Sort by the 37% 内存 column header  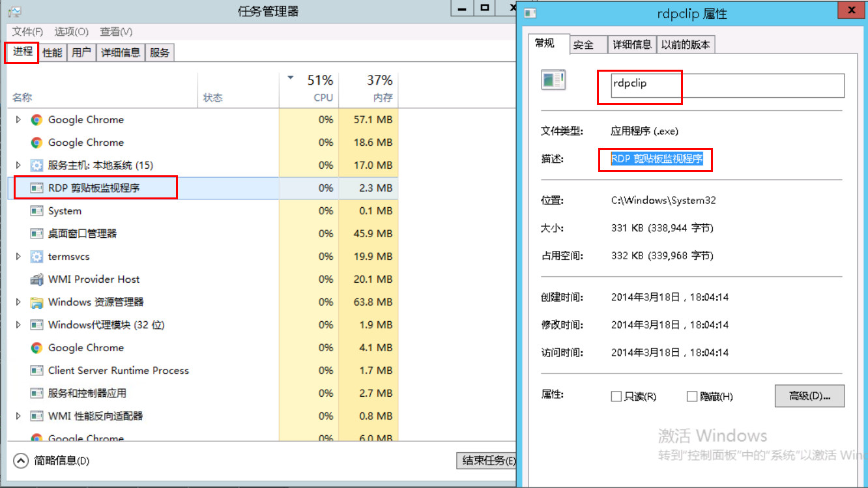click(369, 89)
